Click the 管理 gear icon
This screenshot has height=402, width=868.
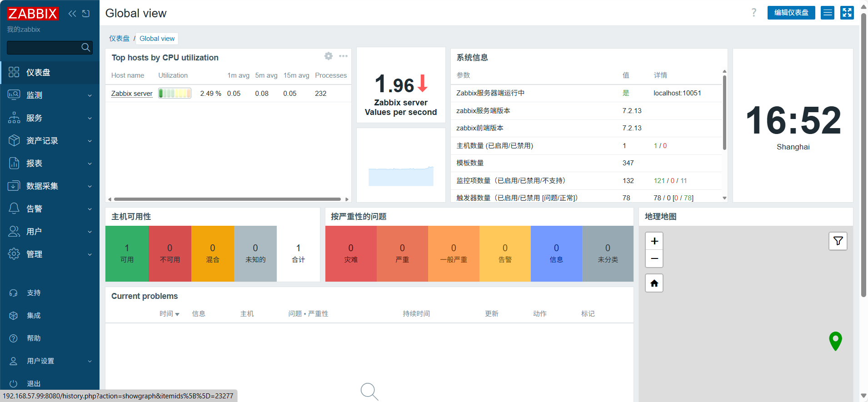click(14, 254)
